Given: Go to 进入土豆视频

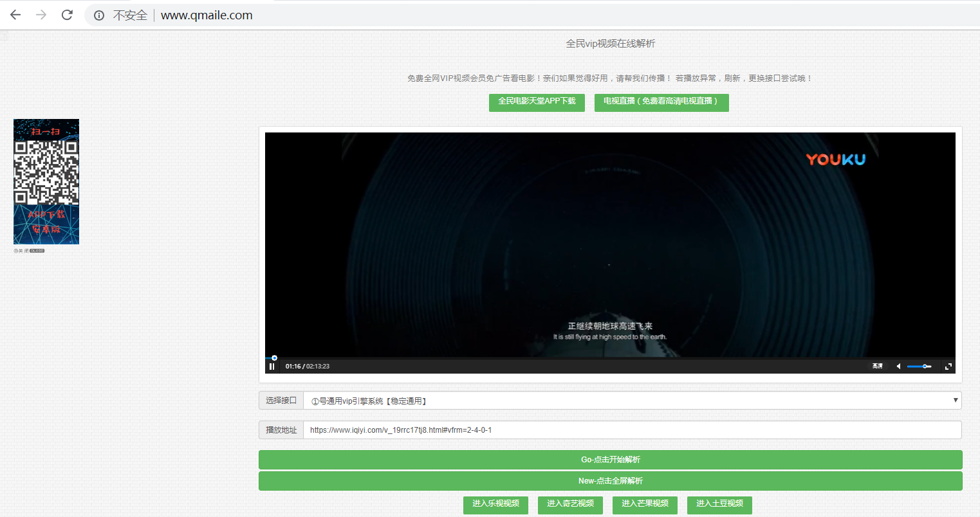Looking at the screenshot, I should (719, 505).
